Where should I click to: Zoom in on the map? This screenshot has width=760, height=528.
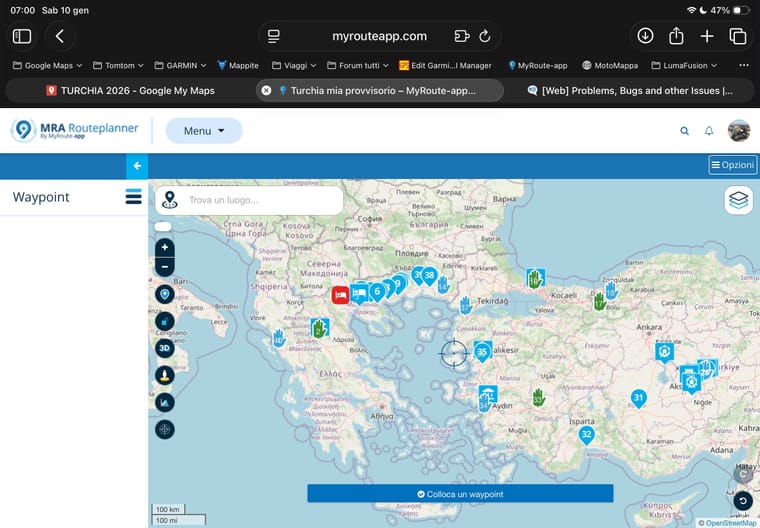pos(165,247)
